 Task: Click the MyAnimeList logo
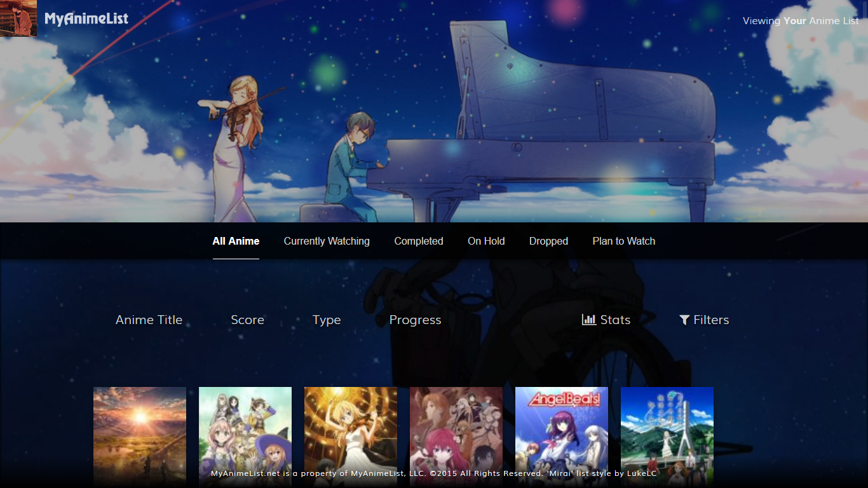(x=86, y=19)
